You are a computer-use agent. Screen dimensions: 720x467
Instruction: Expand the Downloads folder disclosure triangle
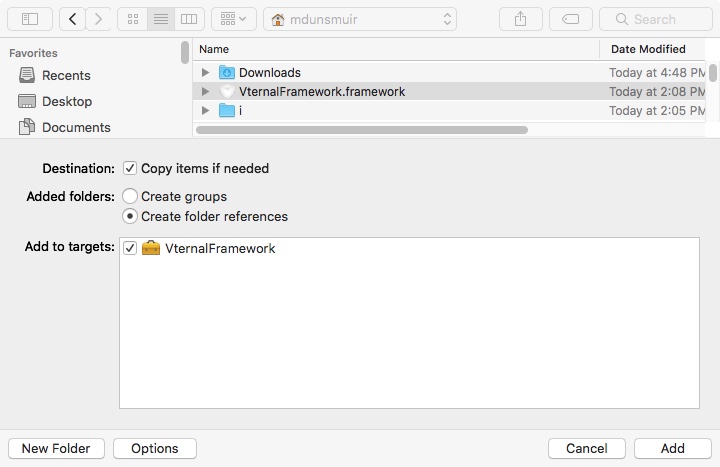(205, 73)
